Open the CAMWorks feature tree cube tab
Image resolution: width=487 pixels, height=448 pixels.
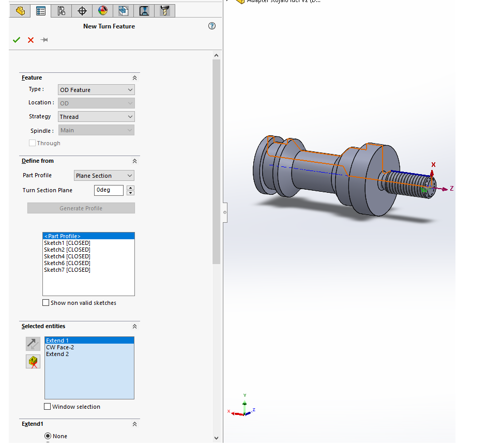(x=123, y=10)
